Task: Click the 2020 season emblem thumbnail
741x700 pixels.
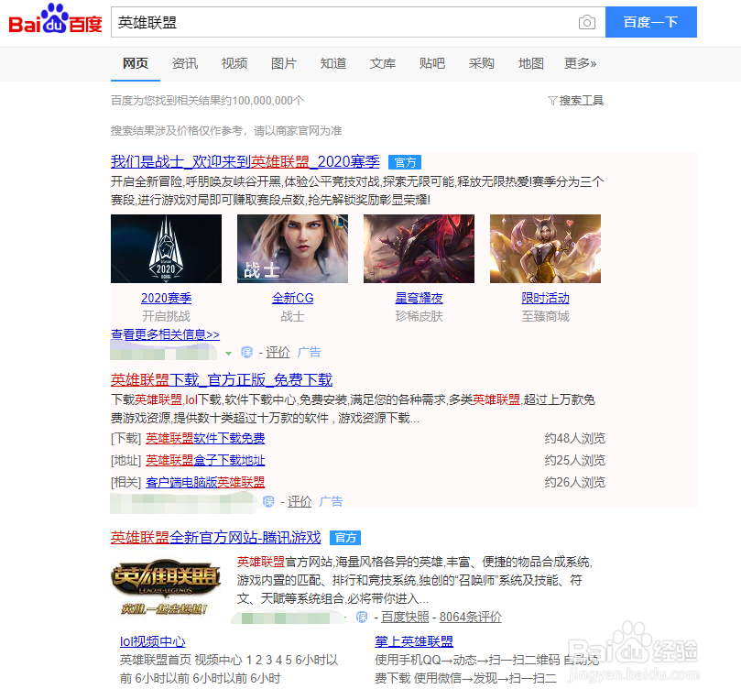Action: [x=166, y=248]
